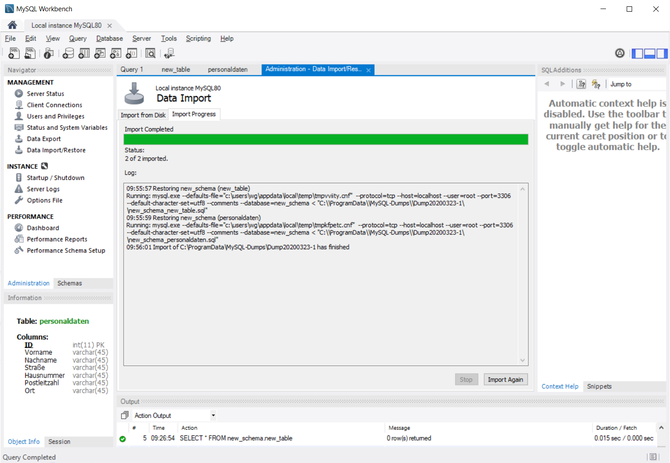Create a new stored procedure icon
This screenshot has width=670, height=463.
tap(116, 53)
